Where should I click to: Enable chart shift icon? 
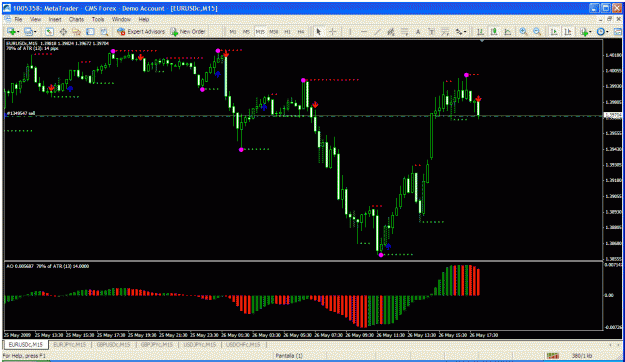(568, 31)
